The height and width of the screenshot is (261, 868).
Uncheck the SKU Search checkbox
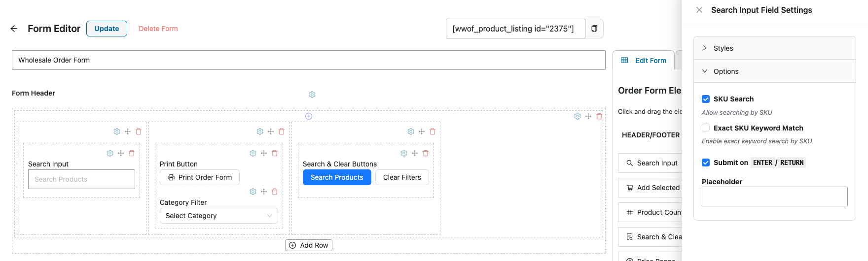(706, 99)
